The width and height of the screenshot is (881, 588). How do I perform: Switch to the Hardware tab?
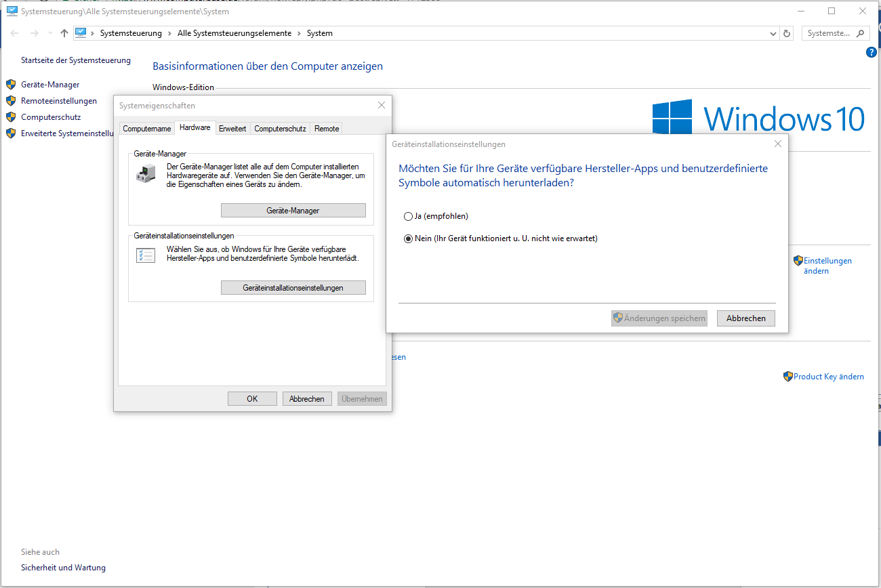tap(194, 127)
